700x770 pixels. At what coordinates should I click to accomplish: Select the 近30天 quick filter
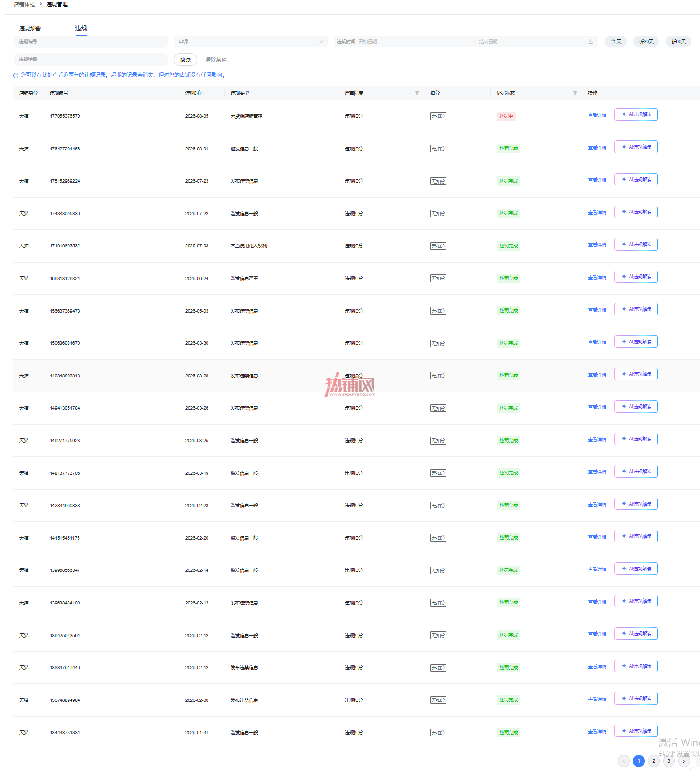coord(646,42)
